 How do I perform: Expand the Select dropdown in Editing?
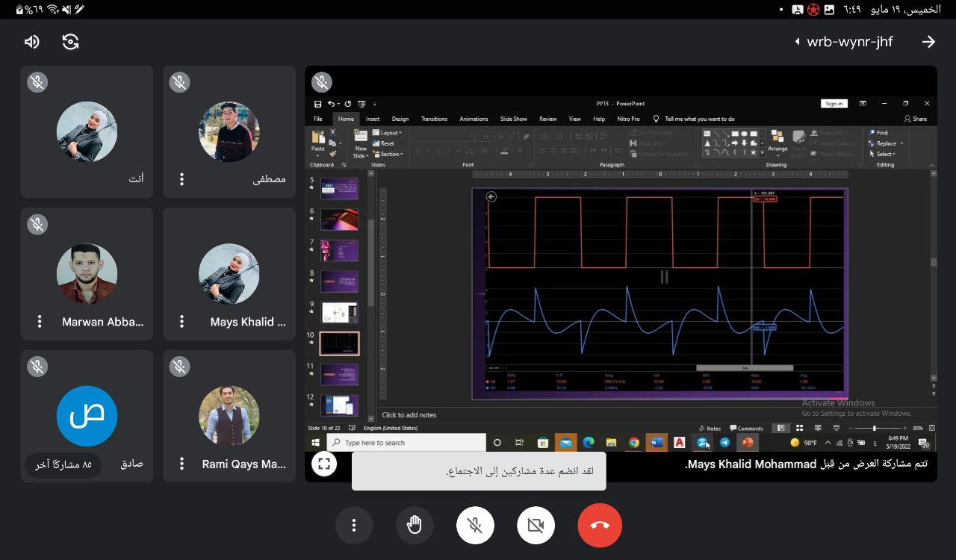tap(881, 154)
